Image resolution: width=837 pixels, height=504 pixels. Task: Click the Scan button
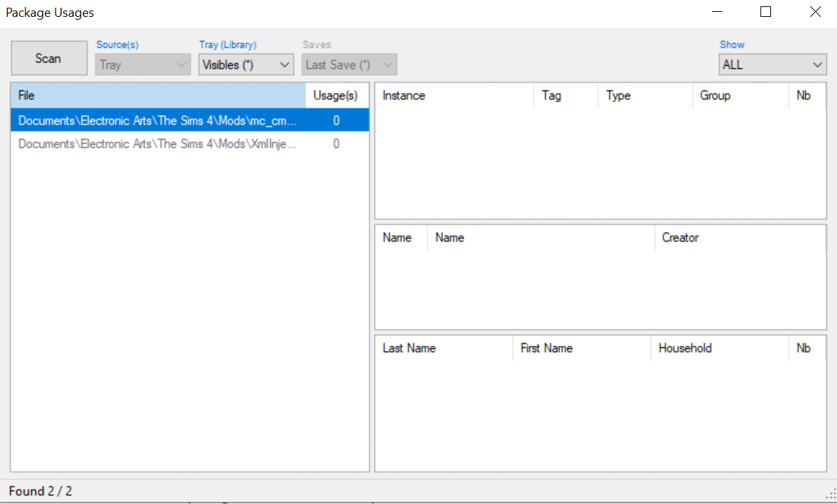(48, 58)
